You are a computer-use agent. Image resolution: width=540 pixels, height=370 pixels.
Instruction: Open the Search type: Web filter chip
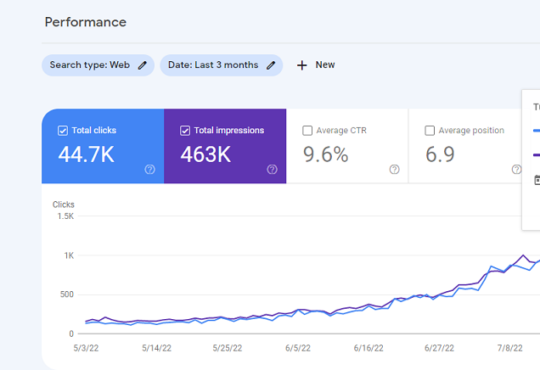98,65
